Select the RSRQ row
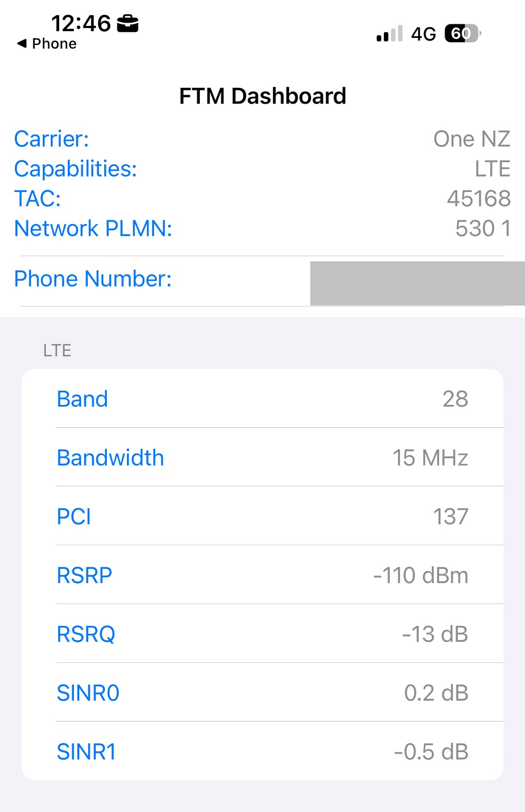The width and height of the screenshot is (525, 812). coord(262,634)
